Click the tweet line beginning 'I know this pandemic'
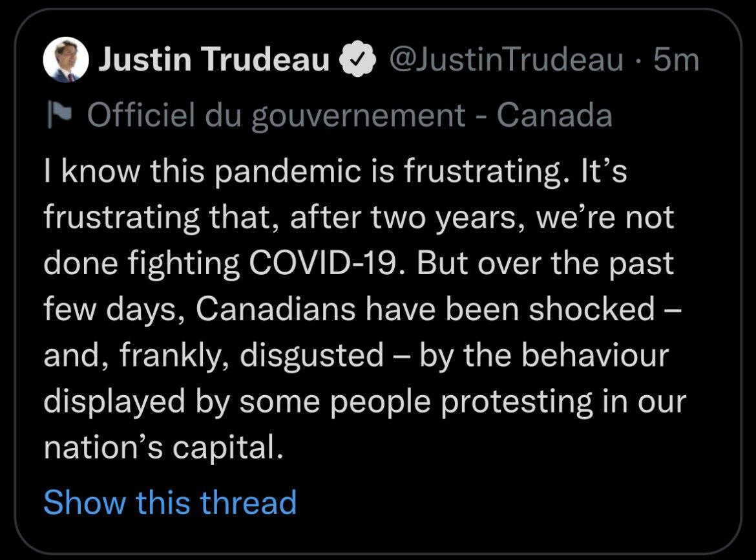Screen dimensions: 756x560 [335, 173]
